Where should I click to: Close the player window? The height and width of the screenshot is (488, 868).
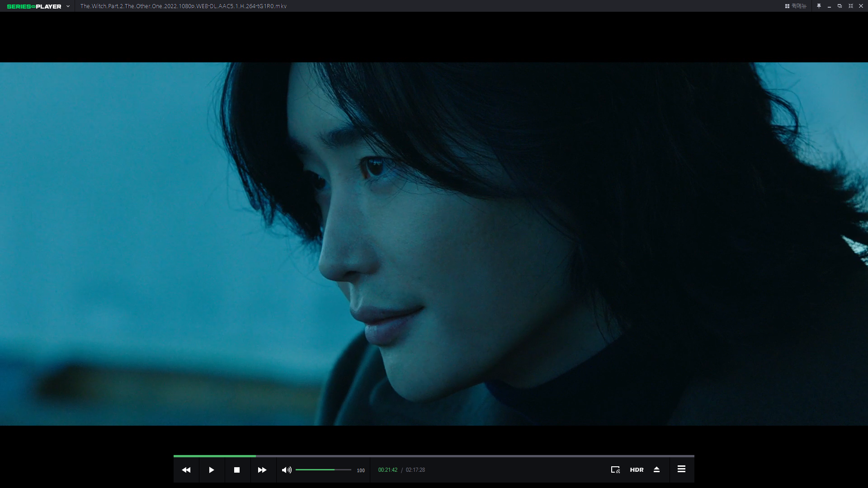click(861, 6)
